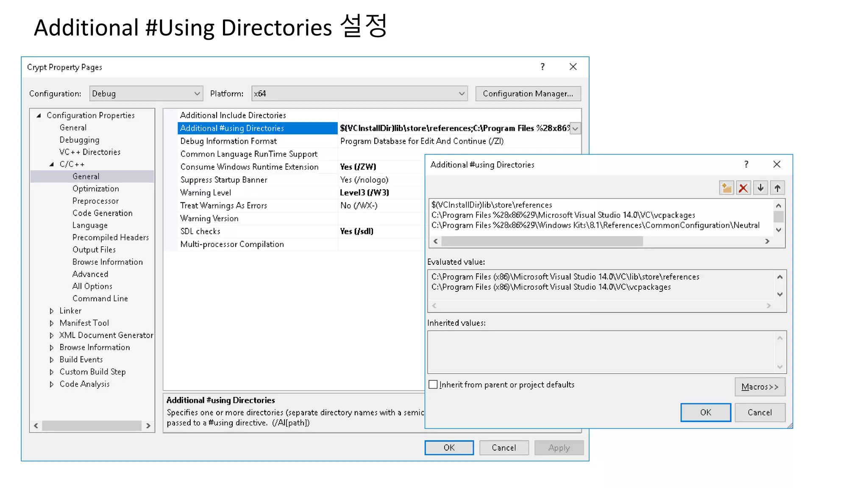
Task: Select Advanced tree item
Action: pyautogui.click(x=90, y=274)
